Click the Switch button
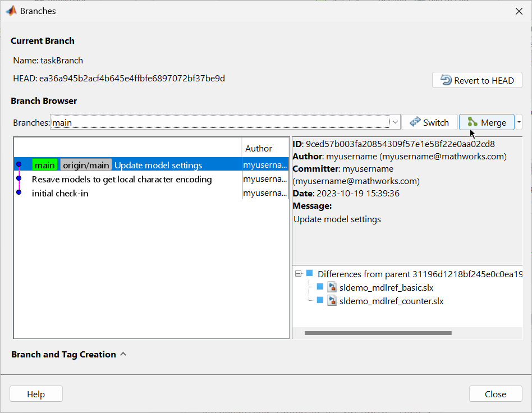Image resolution: width=532 pixels, height=413 pixels. pyautogui.click(x=429, y=122)
